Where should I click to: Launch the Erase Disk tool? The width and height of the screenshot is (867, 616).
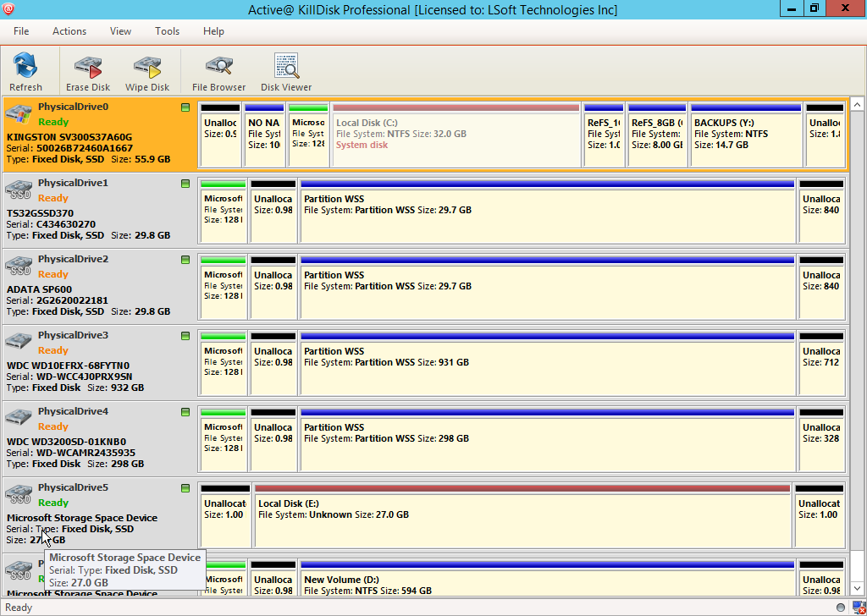(88, 72)
